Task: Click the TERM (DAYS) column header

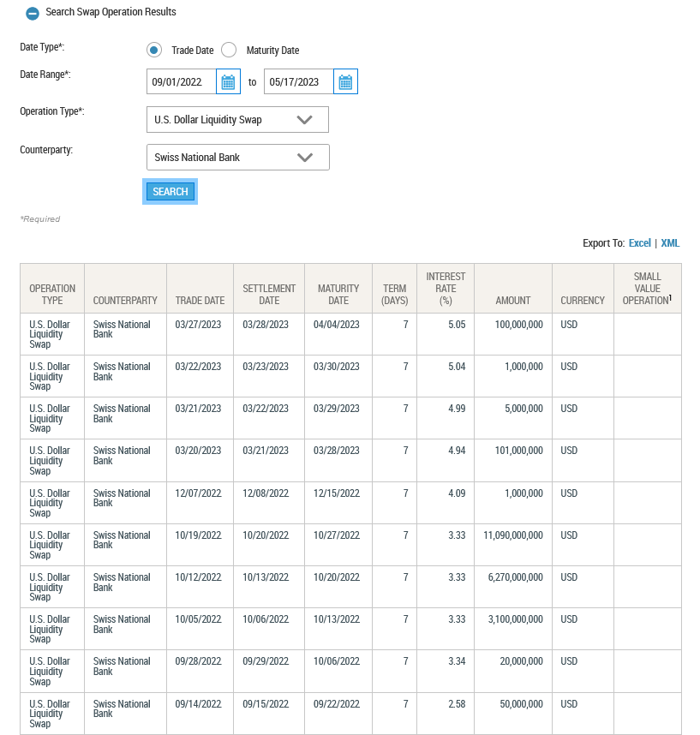Action: 394,289
